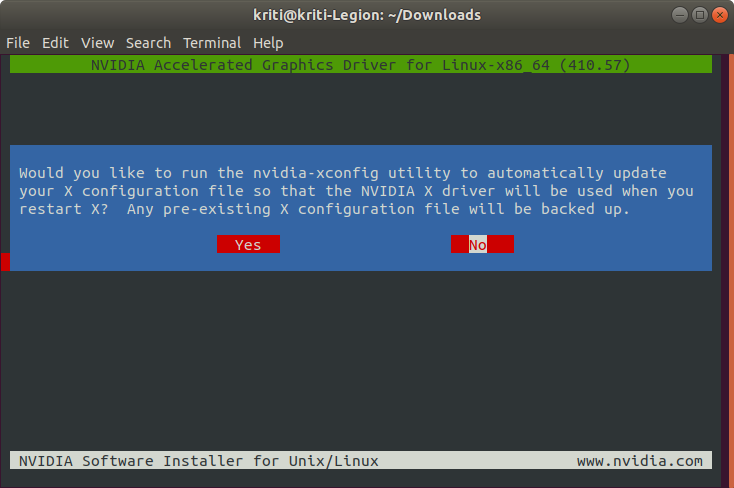
Task: Open the Edit menu
Action: click(x=55, y=43)
